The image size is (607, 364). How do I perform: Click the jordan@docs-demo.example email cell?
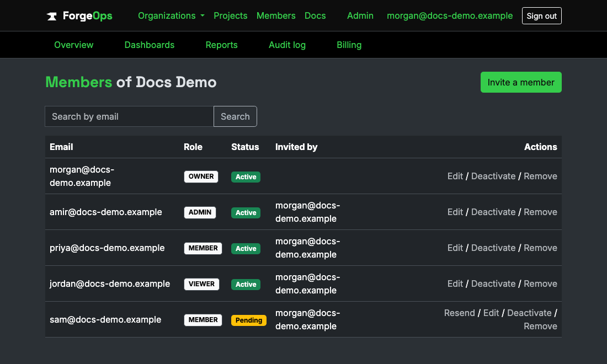tap(110, 283)
